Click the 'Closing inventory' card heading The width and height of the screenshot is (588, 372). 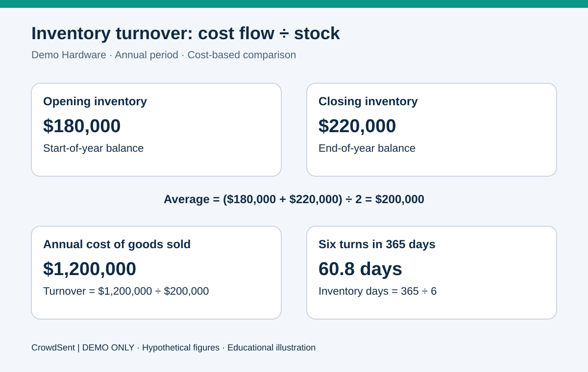click(368, 101)
